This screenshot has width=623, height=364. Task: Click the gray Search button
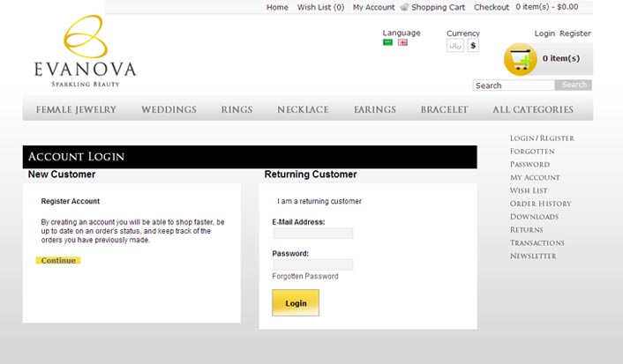click(x=574, y=85)
